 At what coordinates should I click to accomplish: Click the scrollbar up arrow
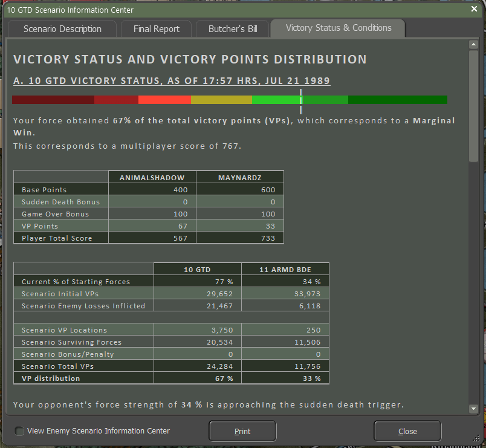(x=473, y=45)
